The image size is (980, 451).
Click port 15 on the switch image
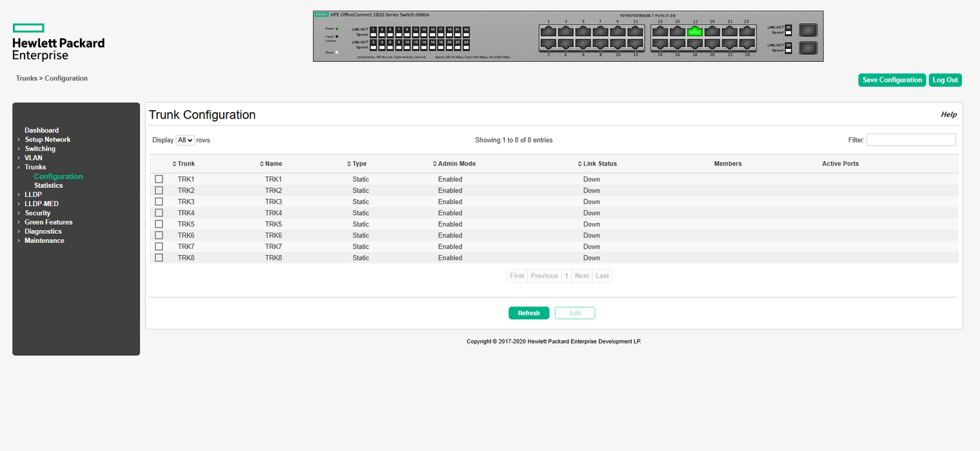[x=678, y=32]
